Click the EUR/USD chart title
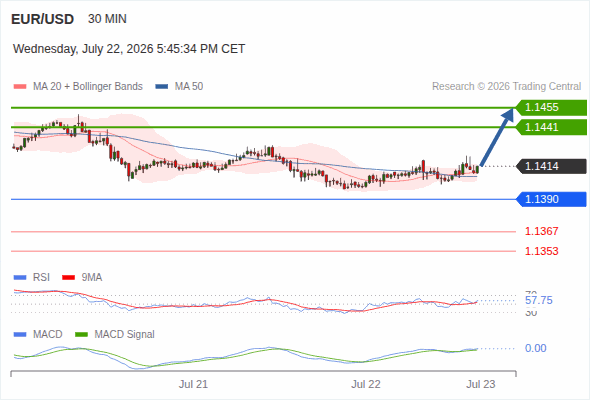Image resolution: width=590 pixels, height=400 pixels. (x=43, y=19)
